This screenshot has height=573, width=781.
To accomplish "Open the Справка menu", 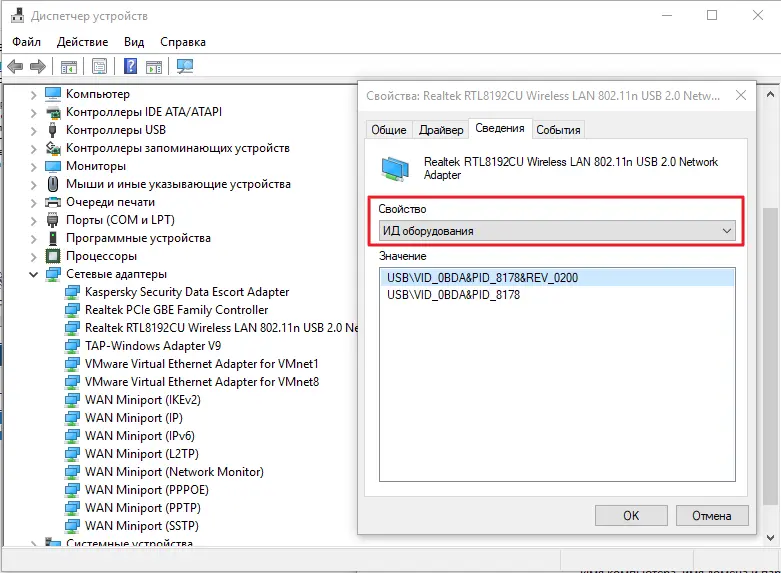I will point(183,42).
